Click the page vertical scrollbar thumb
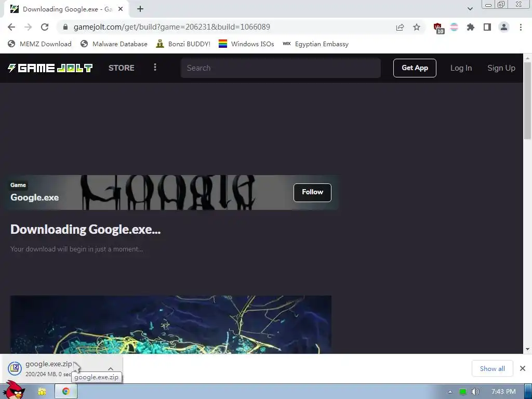The height and width of the screenshot is (399, 532). [527, 100]
